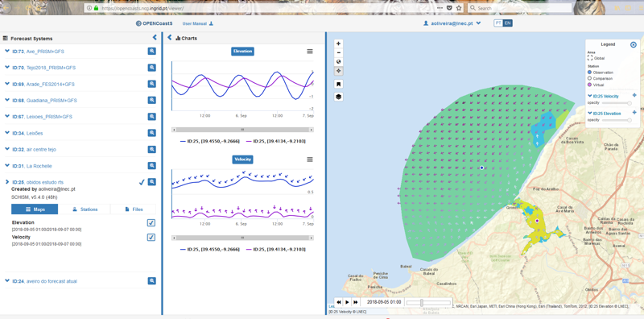This screenshot has height=319, width=644.
Task: Click the icon beside ID:25 Elevation legend
Action: click(634, 113)
